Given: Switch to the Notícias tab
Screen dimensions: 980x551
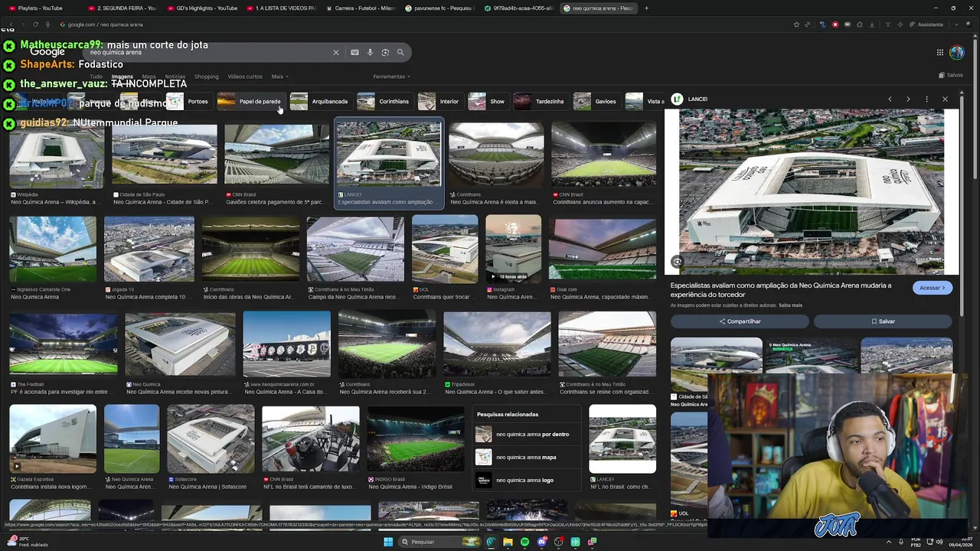Looking at the screenshot, I should [175, 77].
